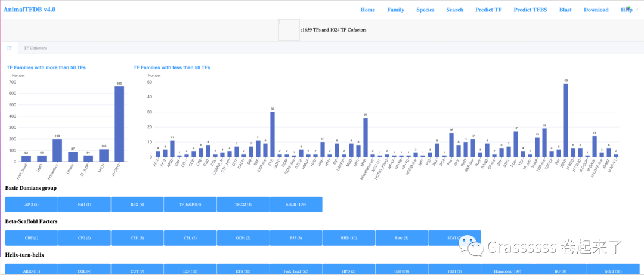
Task: Click the 'Beta-Scaffold Factors' heading
Action: (31, 221)
